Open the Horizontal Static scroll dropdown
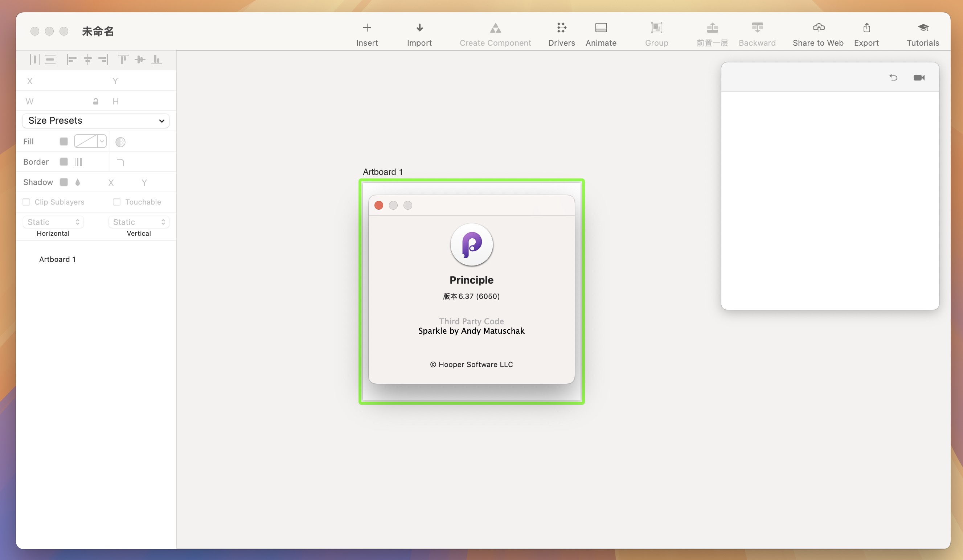Image resolution: width=963 pixels, height=560 pixels. [53, 222]
